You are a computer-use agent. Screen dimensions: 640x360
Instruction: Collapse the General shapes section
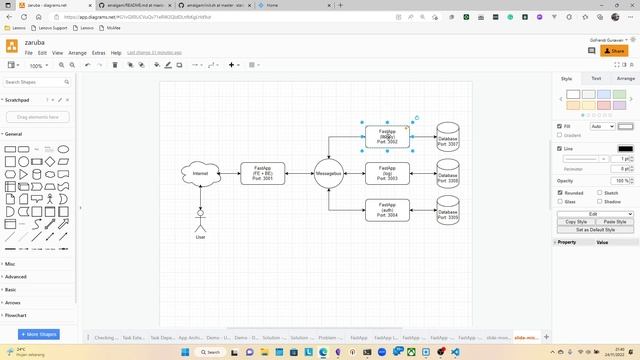13,134
